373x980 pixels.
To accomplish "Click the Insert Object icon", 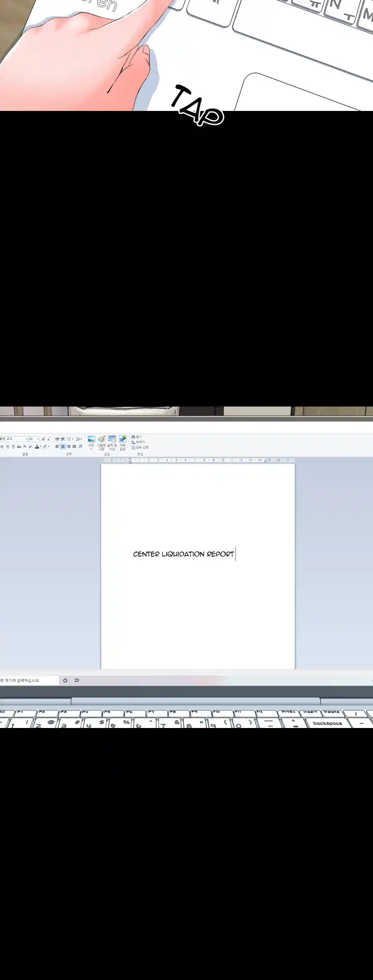I will [x=123, y=440].
